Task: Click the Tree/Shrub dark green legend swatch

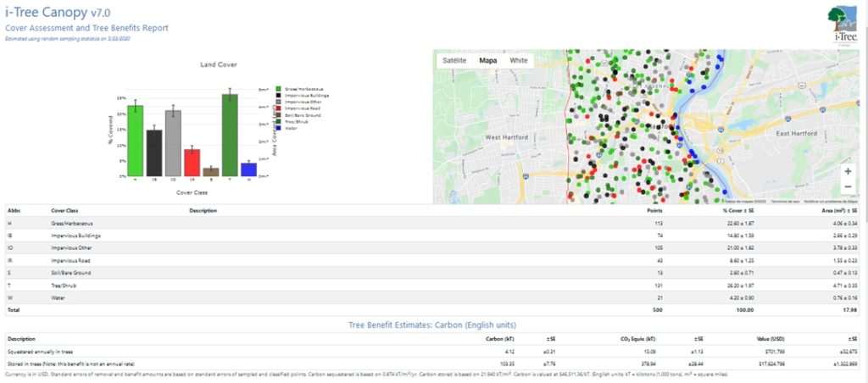Action: (278, 121)
